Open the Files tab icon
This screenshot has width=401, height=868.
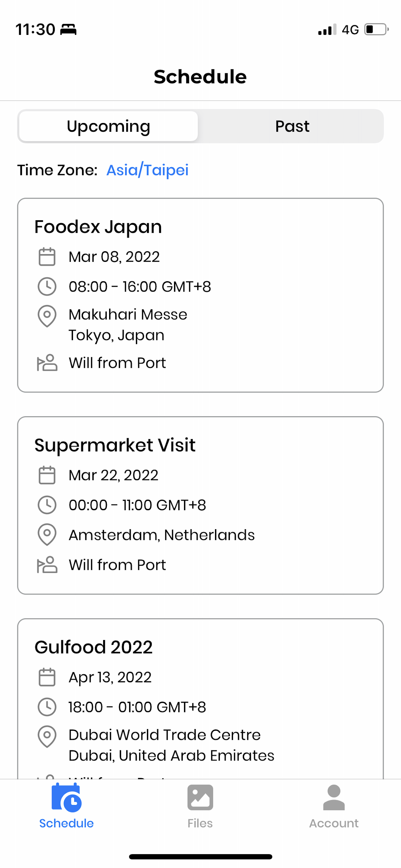[x=200, y=797]
